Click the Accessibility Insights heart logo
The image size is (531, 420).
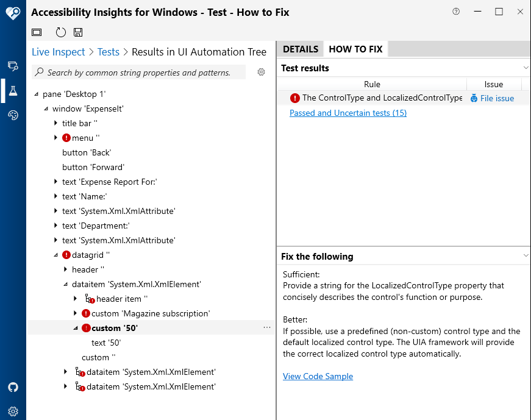pos(13,13)
